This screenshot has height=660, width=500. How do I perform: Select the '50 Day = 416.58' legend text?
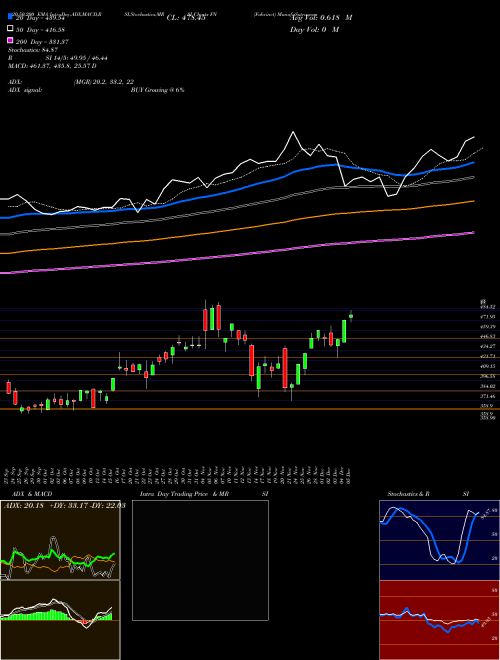point(40,30)
